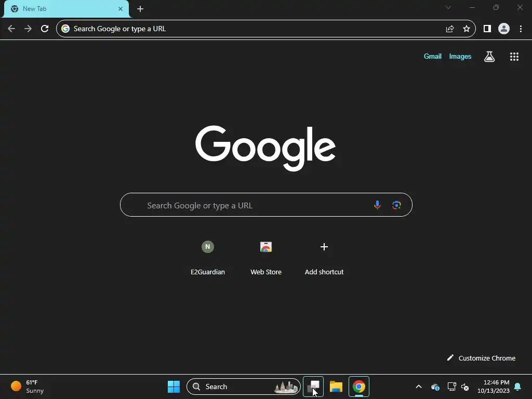The width and height of the screenshot is (532, 399).
Task: Go forward using the browser forward arrow
Action: [x=28, y=29]
